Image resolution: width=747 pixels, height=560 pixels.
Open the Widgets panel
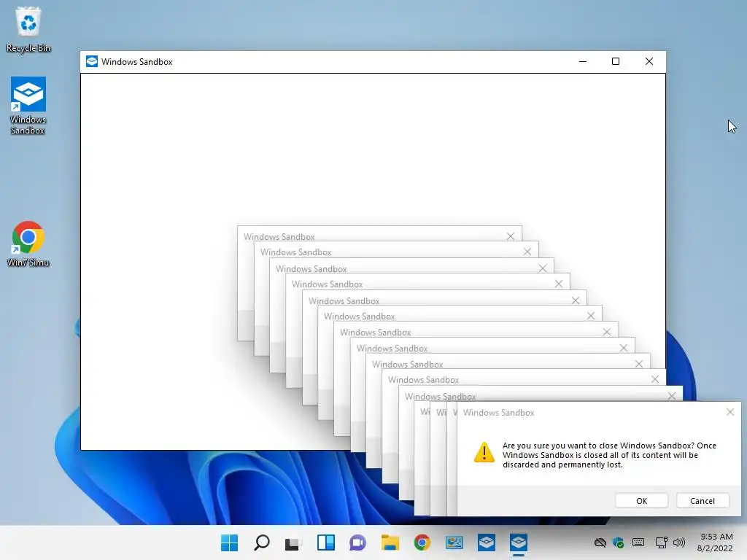point(326,542)
